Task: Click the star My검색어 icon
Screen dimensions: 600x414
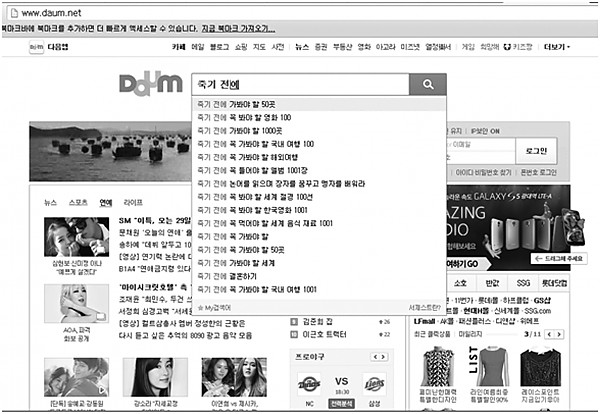Action: [200, 308]
